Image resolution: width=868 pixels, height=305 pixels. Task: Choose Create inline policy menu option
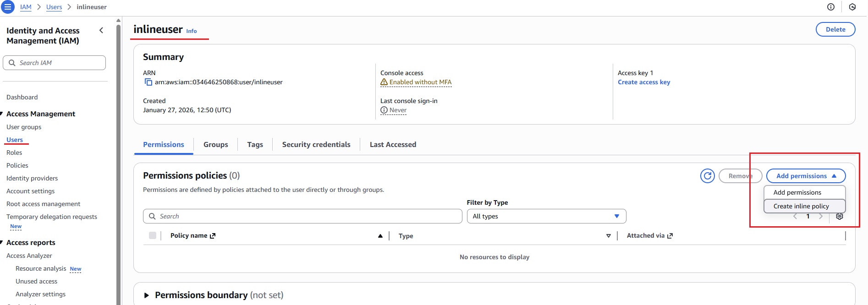pyautogui.click(x=801, y=206)
